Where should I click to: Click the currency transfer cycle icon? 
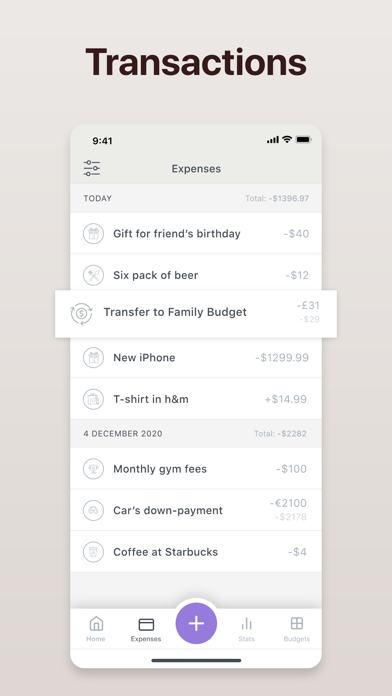point(81,314)
